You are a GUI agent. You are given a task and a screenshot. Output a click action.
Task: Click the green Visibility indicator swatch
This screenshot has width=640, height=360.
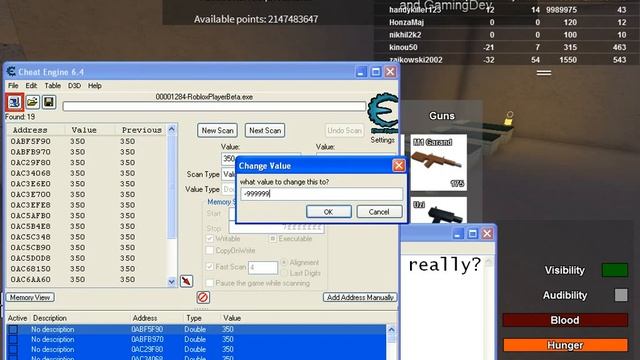[x=615, y=270]
